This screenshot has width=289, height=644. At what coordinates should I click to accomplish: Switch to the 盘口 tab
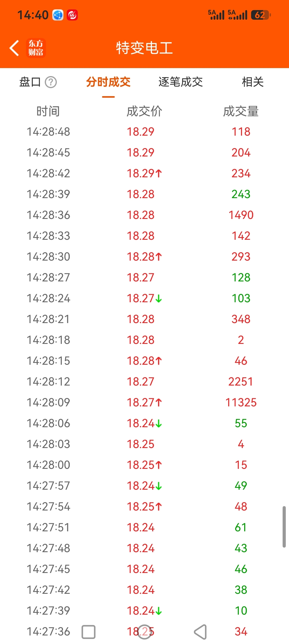[30, 82]
